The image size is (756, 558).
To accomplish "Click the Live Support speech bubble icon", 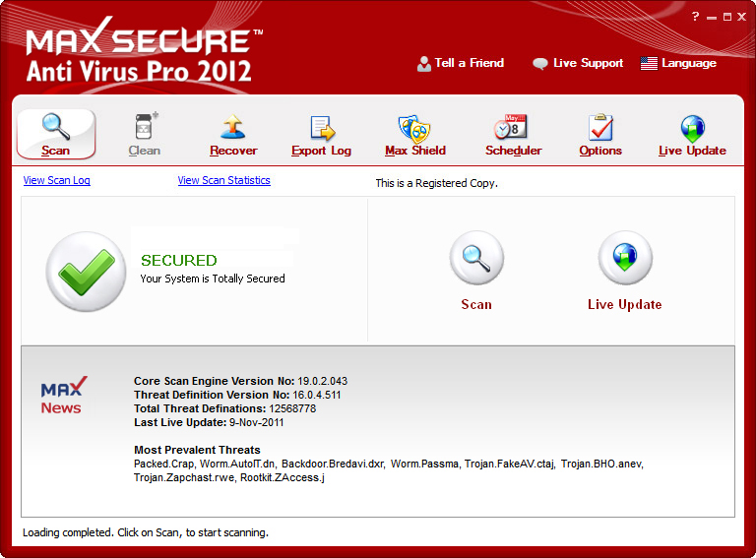I will (540, 64).
